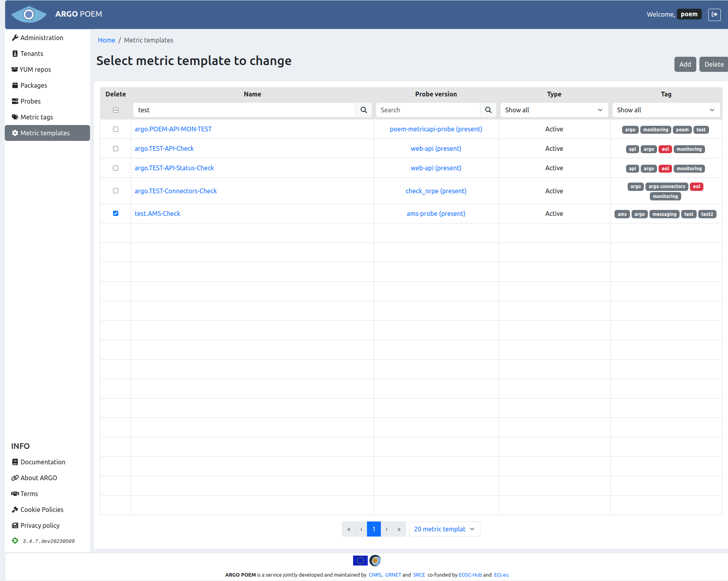The width and height of the screenshot is (728, 581).
Task: Go to the Metric tags page
Action: [x=36, y=117]
